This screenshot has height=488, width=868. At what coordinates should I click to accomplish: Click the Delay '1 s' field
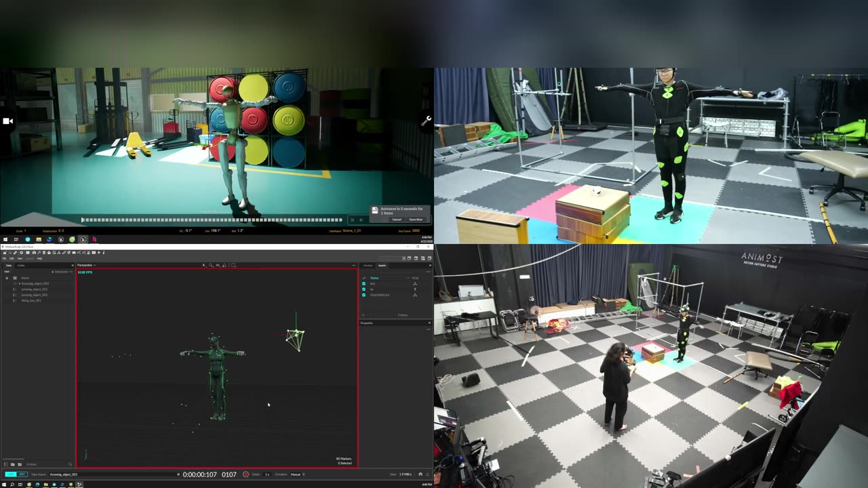(267, 474)
